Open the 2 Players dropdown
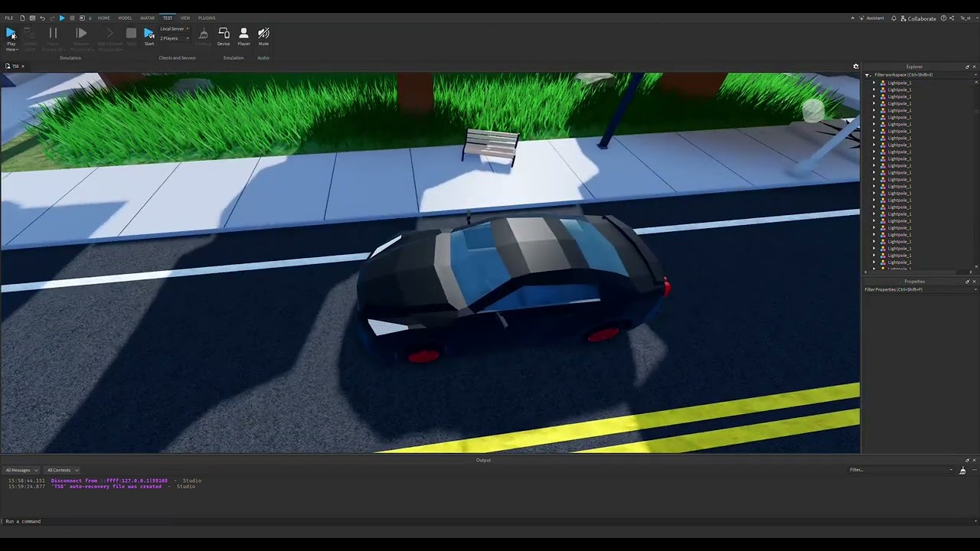Image resolution: width=980 pixels, height=551 pixels. pyautogui.click(x=175, y=38)
